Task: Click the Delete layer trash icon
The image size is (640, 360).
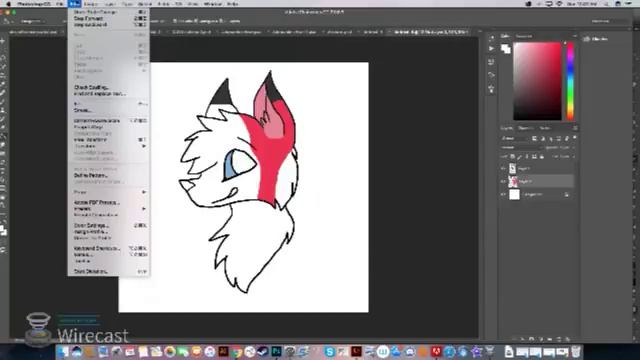Action: (567, 339)
